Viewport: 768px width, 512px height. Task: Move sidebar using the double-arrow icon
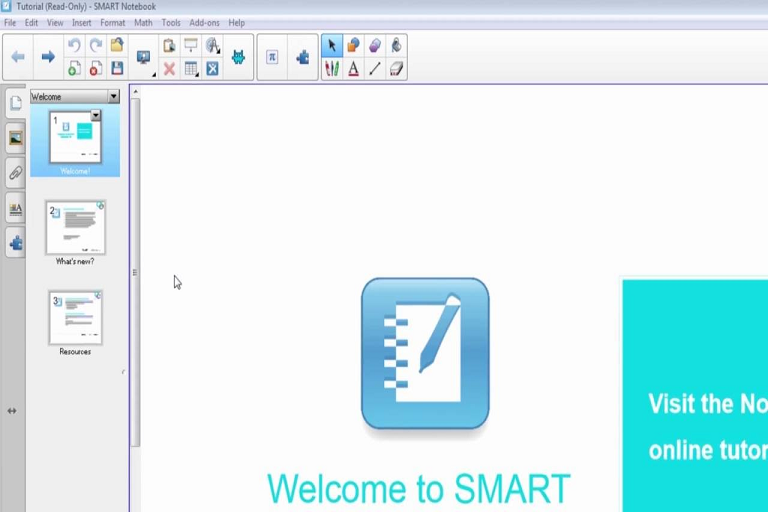[x=12, y=411]
